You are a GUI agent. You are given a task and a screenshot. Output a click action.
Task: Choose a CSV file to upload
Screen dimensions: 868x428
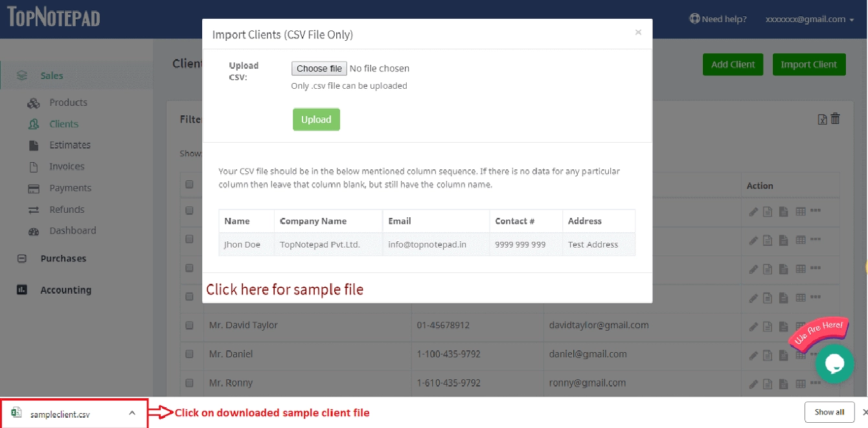click(319, 68)
